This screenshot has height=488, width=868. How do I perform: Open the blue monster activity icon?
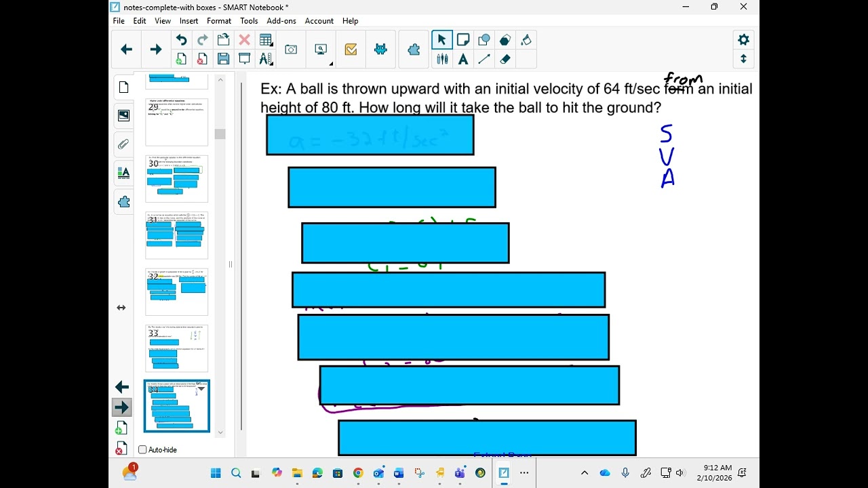pos(380,49)
